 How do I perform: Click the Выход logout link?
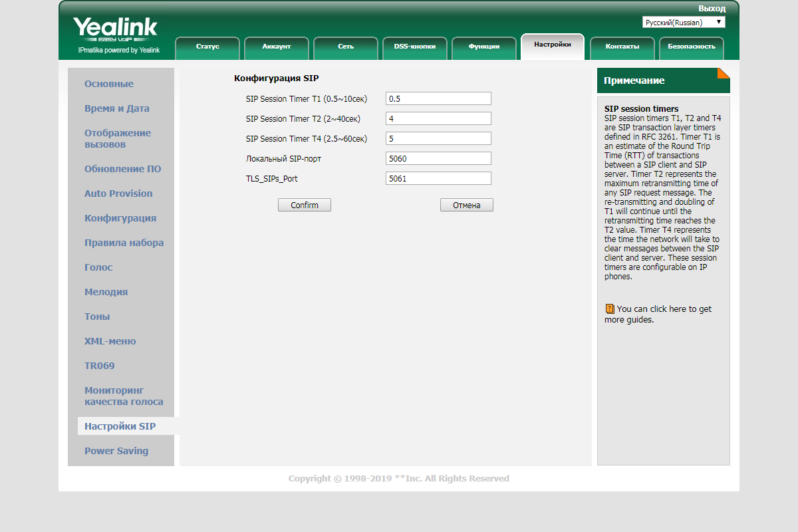click(712, 8)
